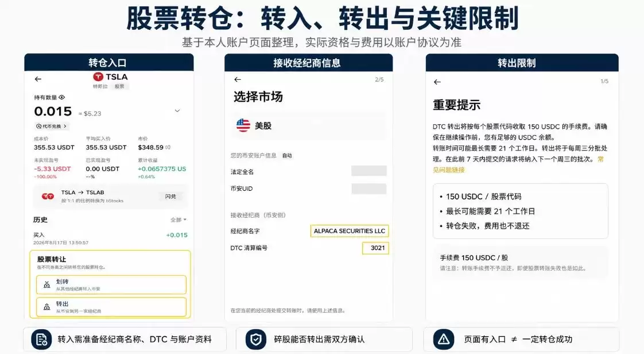Viewport: 644px width, 354px height.
Task: Select the 转出 transfer-out option
Action: coord(111,307)
